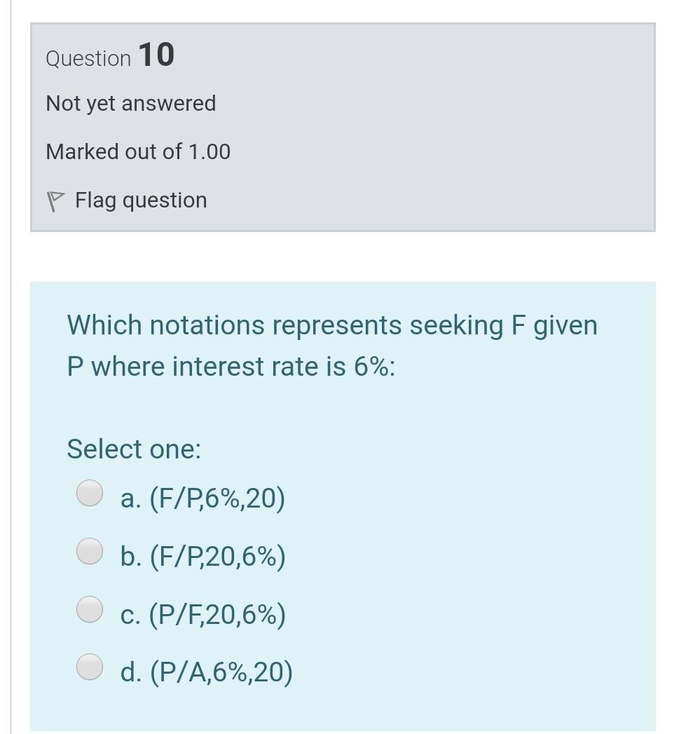Select radio button for option c

[x=90, y=609]
